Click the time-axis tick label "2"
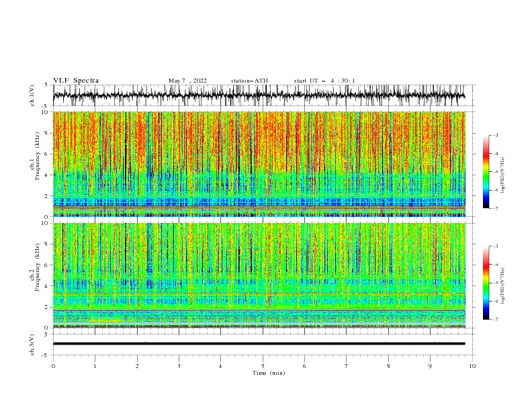532x411 pixels. pos(137,366)
